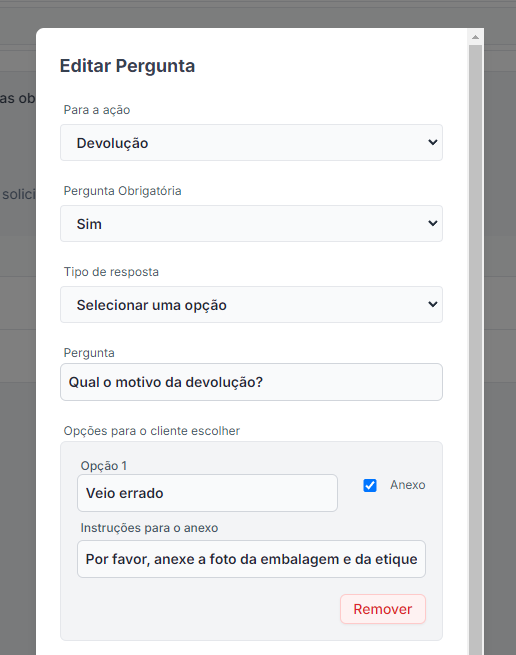The width and height of the screenshot is (516, 655).
Task: Click chevron arrow of Tipo de resposta select
Action: [433, 305]
